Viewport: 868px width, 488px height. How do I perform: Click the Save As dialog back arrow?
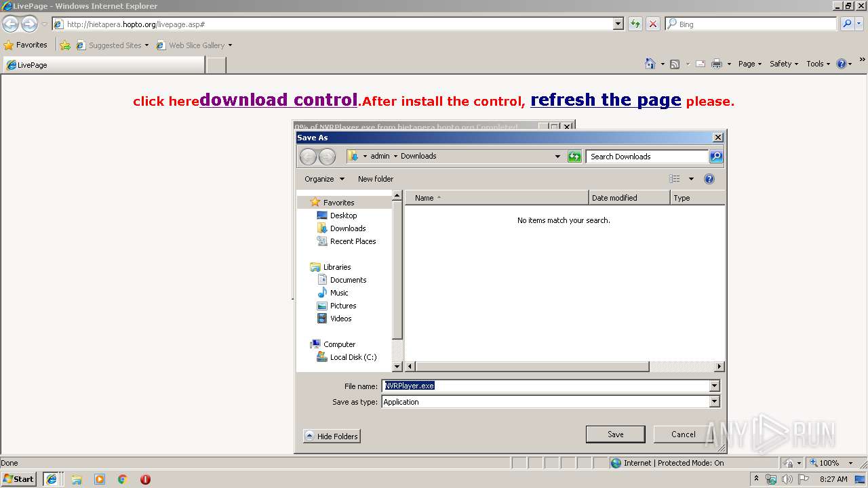coord(308,157)
